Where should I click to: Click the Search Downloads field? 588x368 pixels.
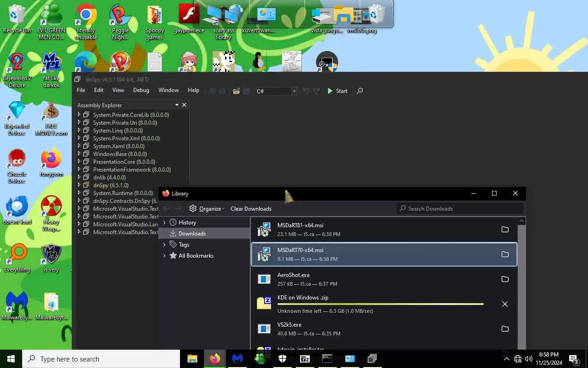click(x=459, y=208)
